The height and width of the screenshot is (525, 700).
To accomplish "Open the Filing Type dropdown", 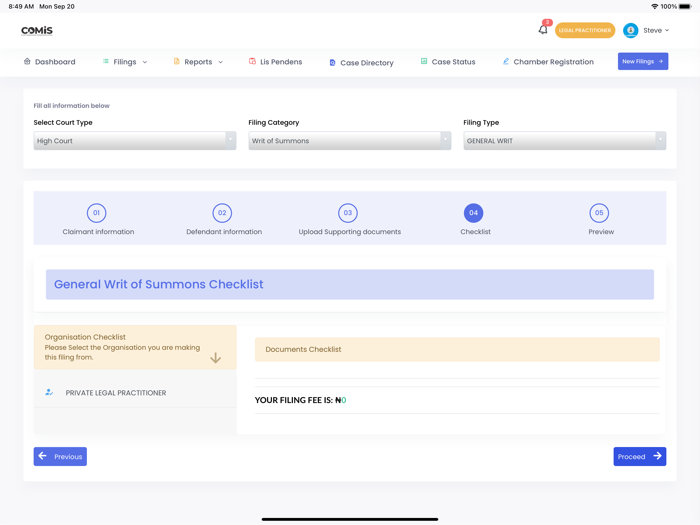I will (565, 141).
